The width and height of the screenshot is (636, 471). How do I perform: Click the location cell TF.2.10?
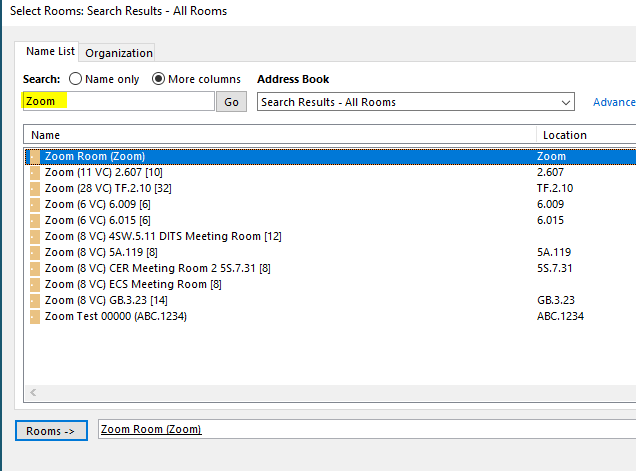point(555,188)
